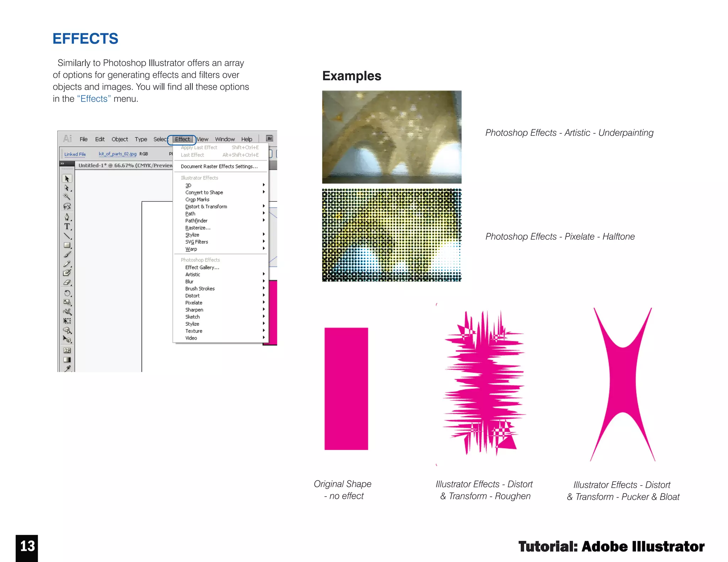Select the Eraser tool
This screenshot has width=728, height=562.
coord(67,283)
